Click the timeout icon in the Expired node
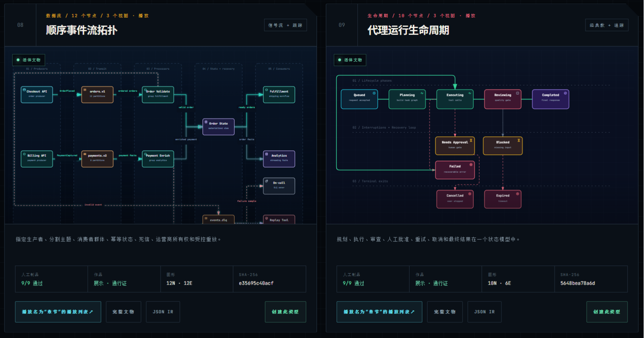Screen dimensions: 644x338 517,194
